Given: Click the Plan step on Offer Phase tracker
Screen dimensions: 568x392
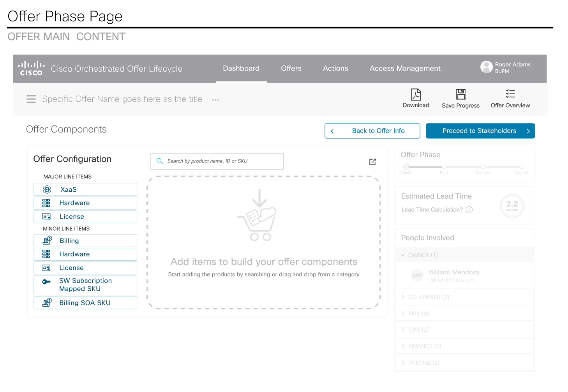Looking at the screenshot, I should pyautogui.click(x=444, y=167).
